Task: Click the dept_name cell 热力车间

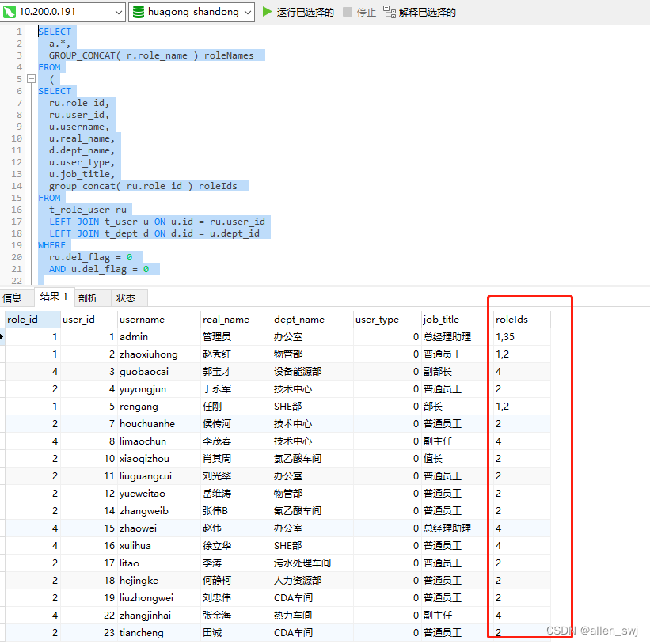Action: pos(312,615)
